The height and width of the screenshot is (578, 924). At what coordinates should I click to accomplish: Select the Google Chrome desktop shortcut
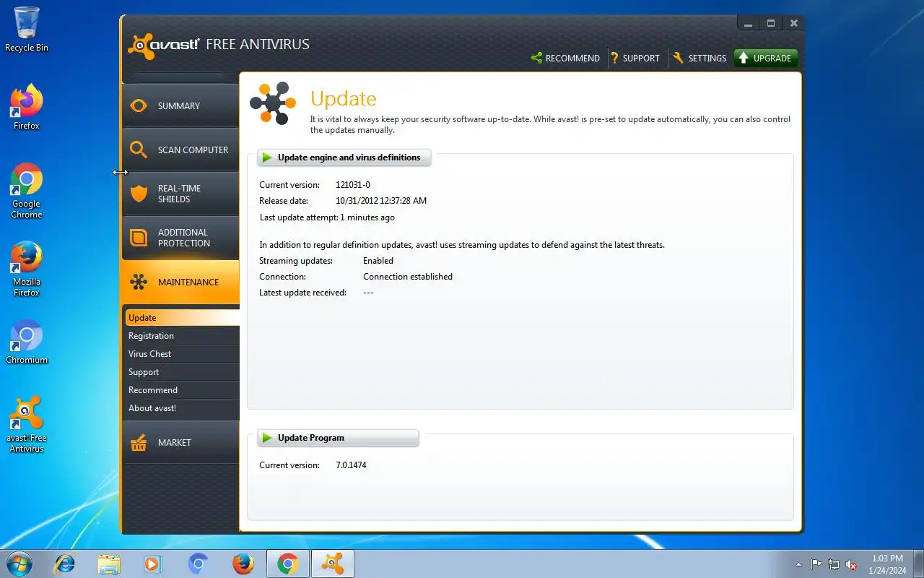[x=27, y=191]
